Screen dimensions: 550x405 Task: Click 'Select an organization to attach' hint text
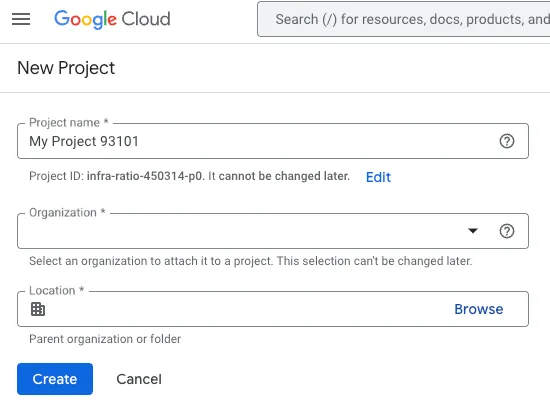250,261
